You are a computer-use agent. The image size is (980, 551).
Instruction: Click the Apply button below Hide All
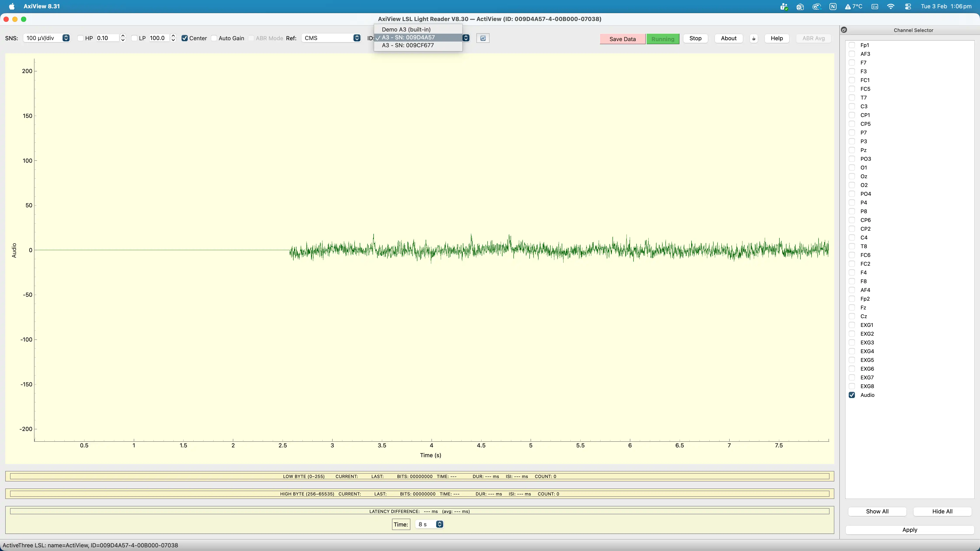click(x=909, y=529)
